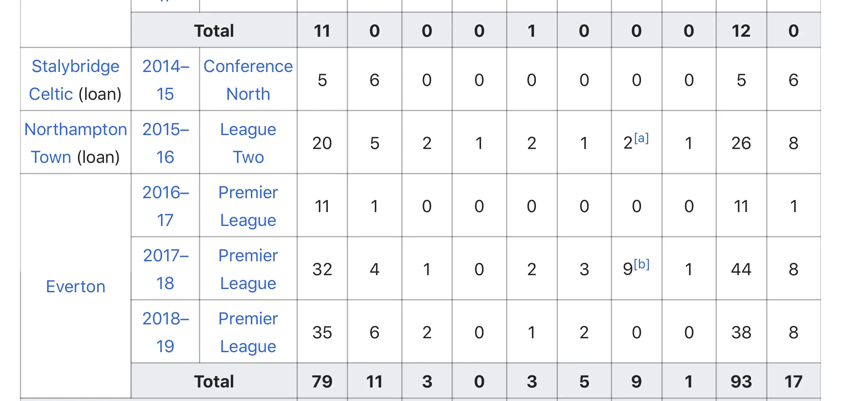868x401 pixels.
Task: Open the Everton club link
Action: click(76, 287)
